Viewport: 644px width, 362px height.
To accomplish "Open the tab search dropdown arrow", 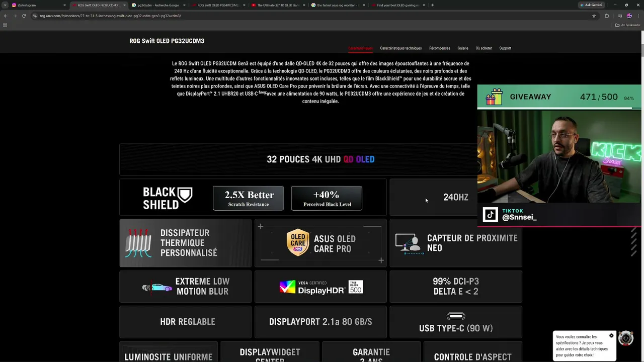I will 5,5.
